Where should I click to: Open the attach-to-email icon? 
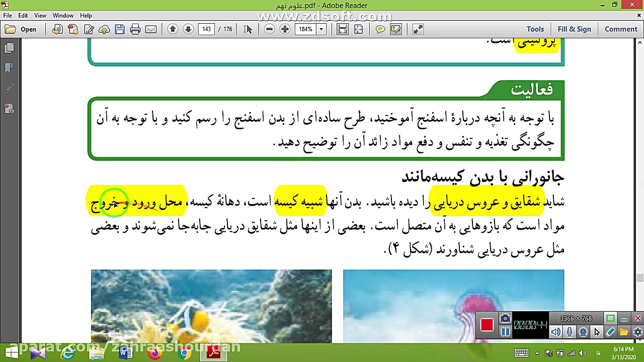pyautogui.click(x=150, y=29)
